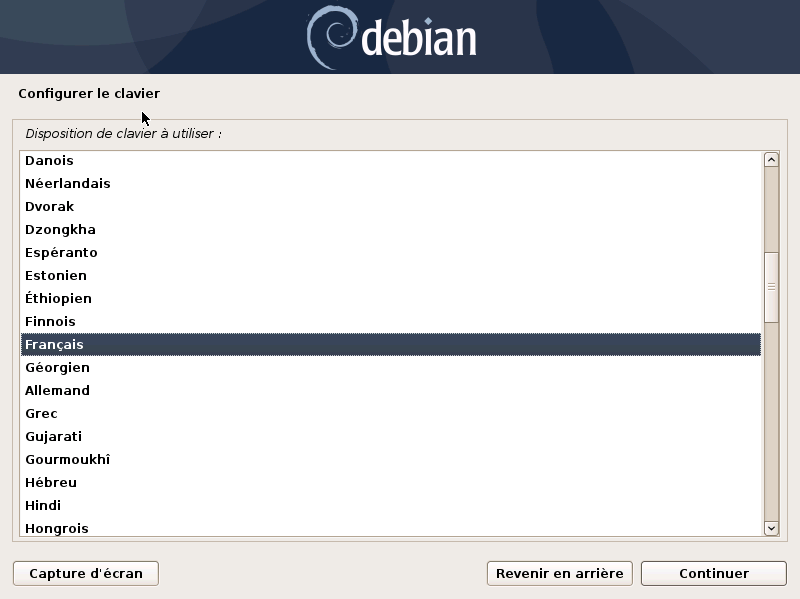The image size is (800, 599).
Task: Select Gujarati from the list
Action: tap(391, 436)
